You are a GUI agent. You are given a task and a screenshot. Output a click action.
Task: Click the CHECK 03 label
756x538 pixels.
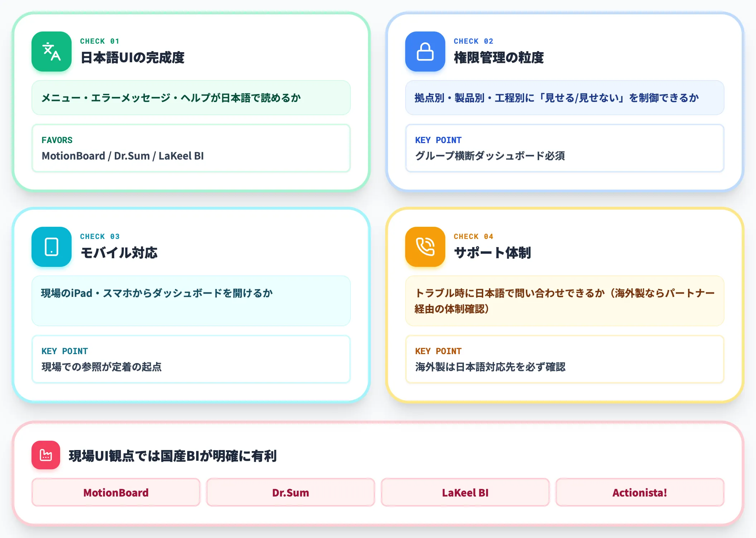click(100, 236)
